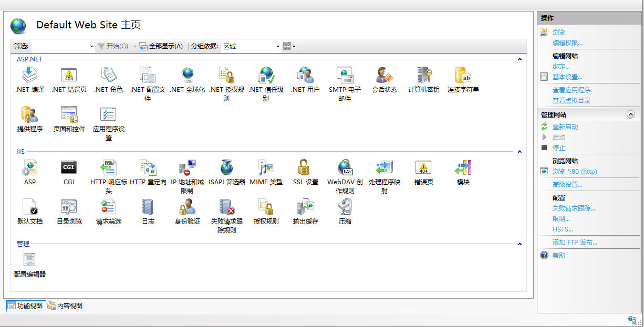Switch to 内容视图 tab

[x=65, y=305]
